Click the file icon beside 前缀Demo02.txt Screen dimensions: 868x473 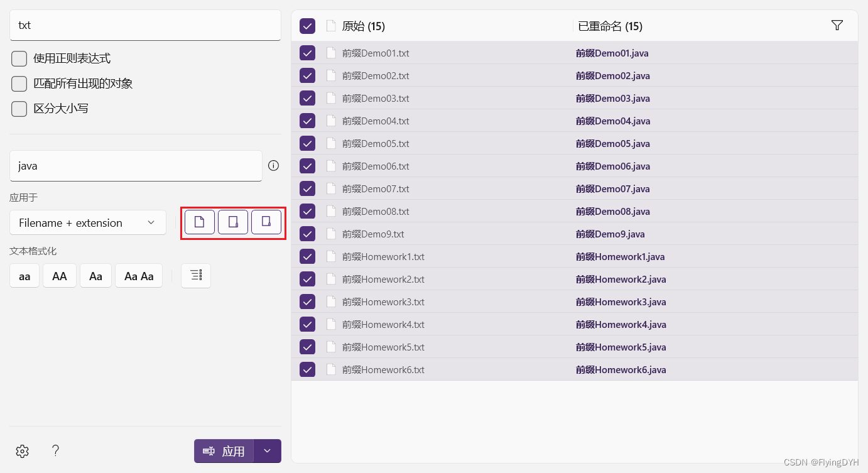pos(331,75)
